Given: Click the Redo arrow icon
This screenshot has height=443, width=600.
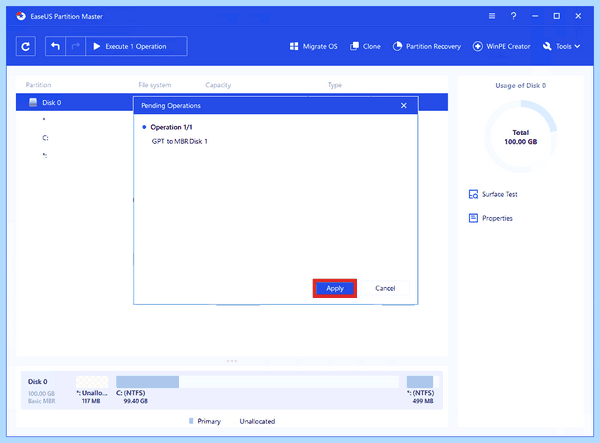Looking at the screenshot, I should (x=76, y=46).
